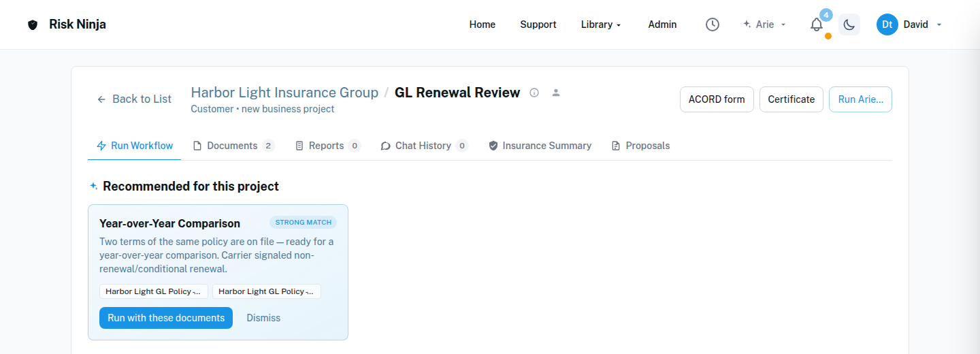
Task: Open Support in top navigation
Action: coord(538,25)
